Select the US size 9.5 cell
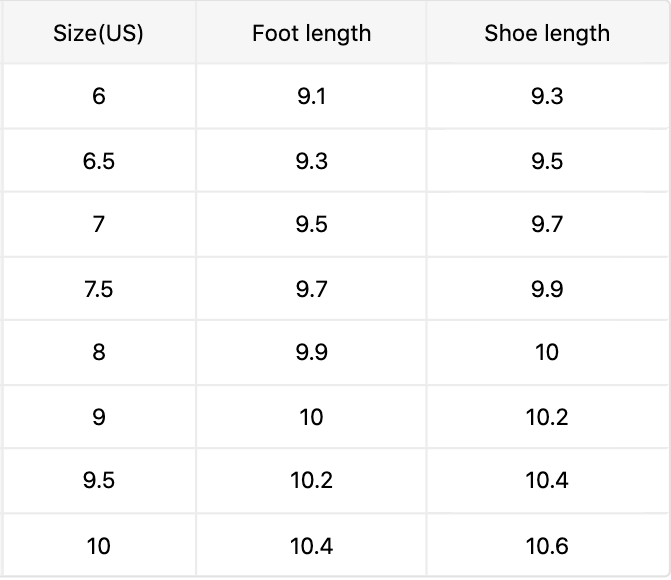 tap(98, 481)
